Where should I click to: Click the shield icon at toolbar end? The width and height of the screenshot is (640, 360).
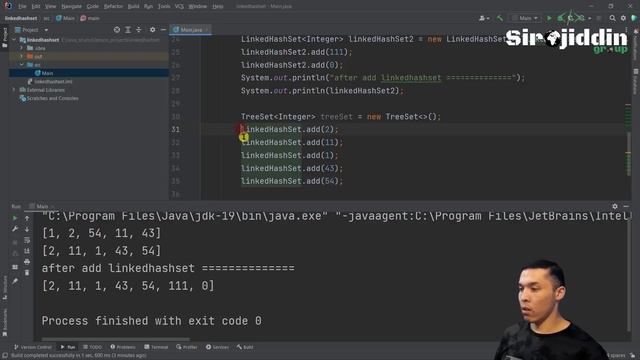[x=634, y=18]
